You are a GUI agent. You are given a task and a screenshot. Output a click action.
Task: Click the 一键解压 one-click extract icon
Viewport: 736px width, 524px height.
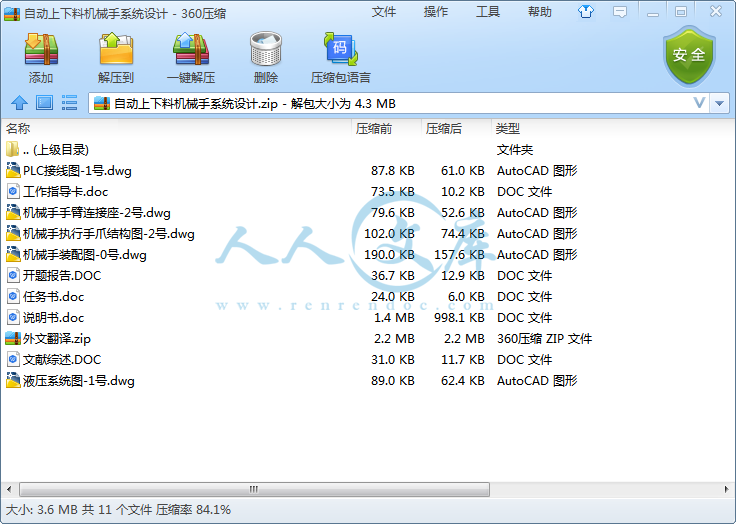click(191, 48)
